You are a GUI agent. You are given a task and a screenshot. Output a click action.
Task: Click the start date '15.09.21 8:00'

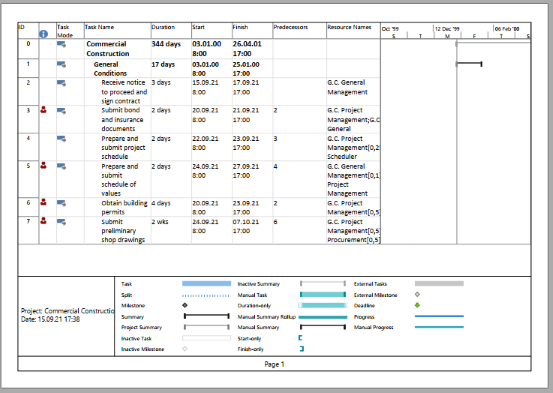pyautogui.click(x=205, y=87)
